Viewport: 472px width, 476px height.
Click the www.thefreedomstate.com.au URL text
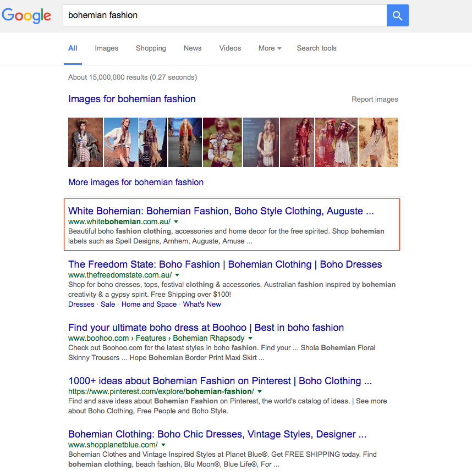pyautogui.click(x=120, y=275)
